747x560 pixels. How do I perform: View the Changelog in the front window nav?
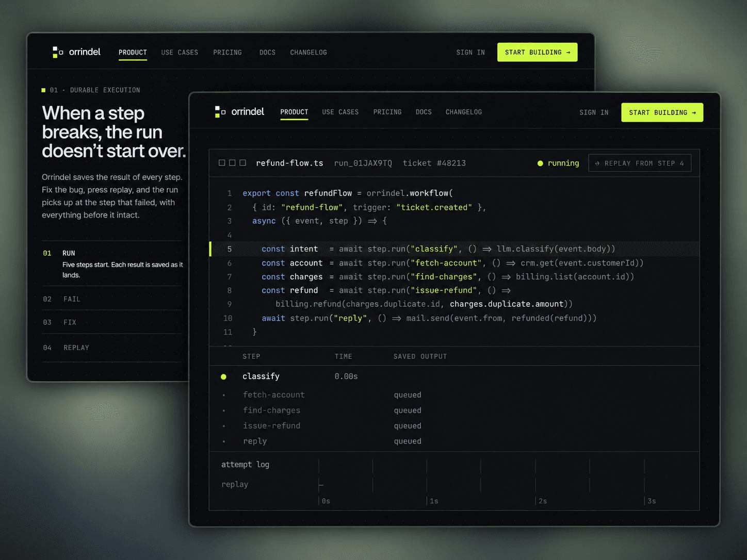(464, 112)
